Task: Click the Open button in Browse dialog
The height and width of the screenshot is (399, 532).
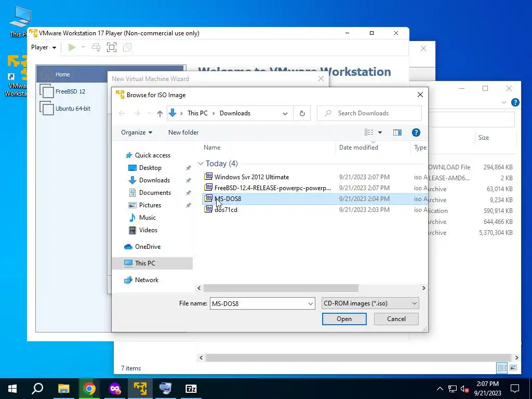Action: tap(344, 319)
